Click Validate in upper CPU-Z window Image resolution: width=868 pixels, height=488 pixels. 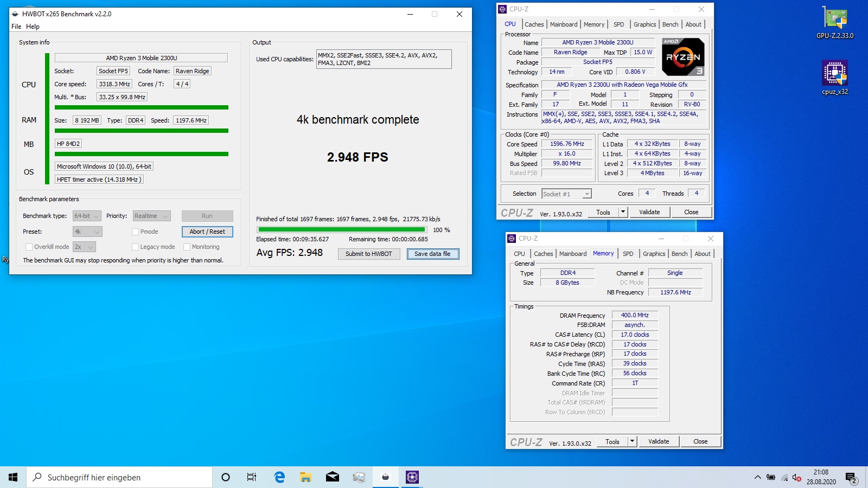click(x=649, y=212)
